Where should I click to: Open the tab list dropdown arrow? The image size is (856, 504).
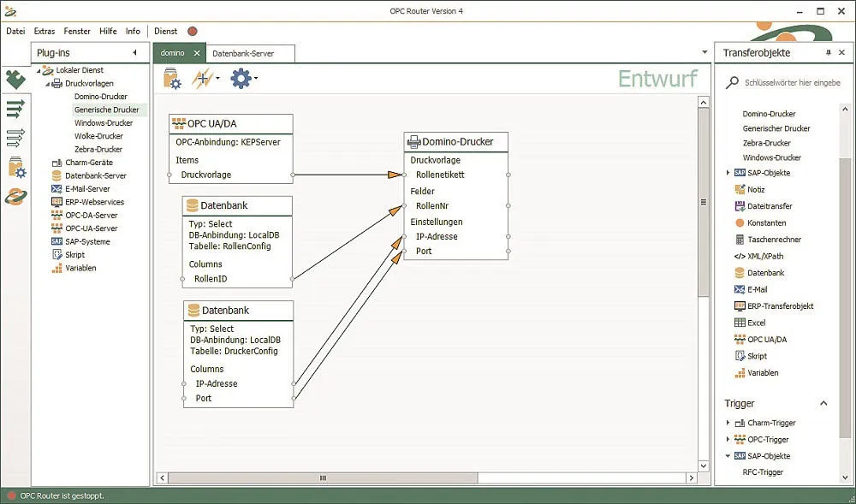coord(704,53)
